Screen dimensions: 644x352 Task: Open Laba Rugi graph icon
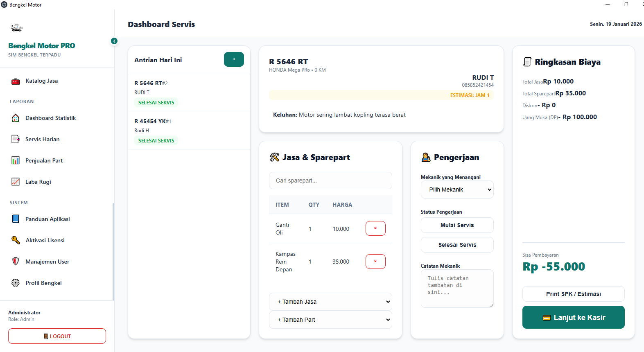pos(16,182)
